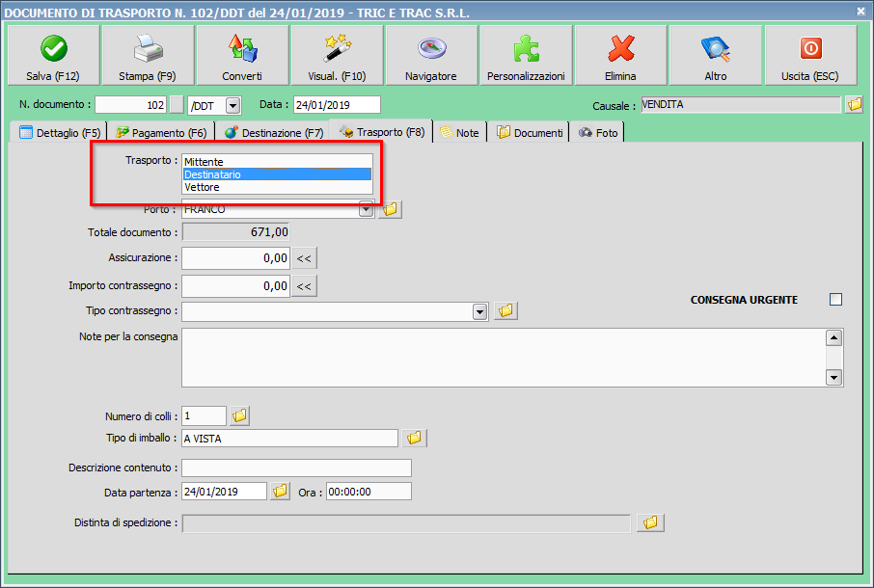Select the Trasporto (F8) tab

[x=381, y=131]
